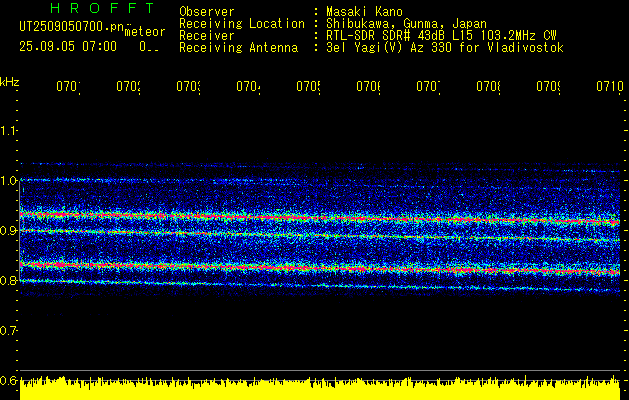The image size is (629, 400).
Task: Click the 0.9 kHz axis label
Action: click(9, 231)
